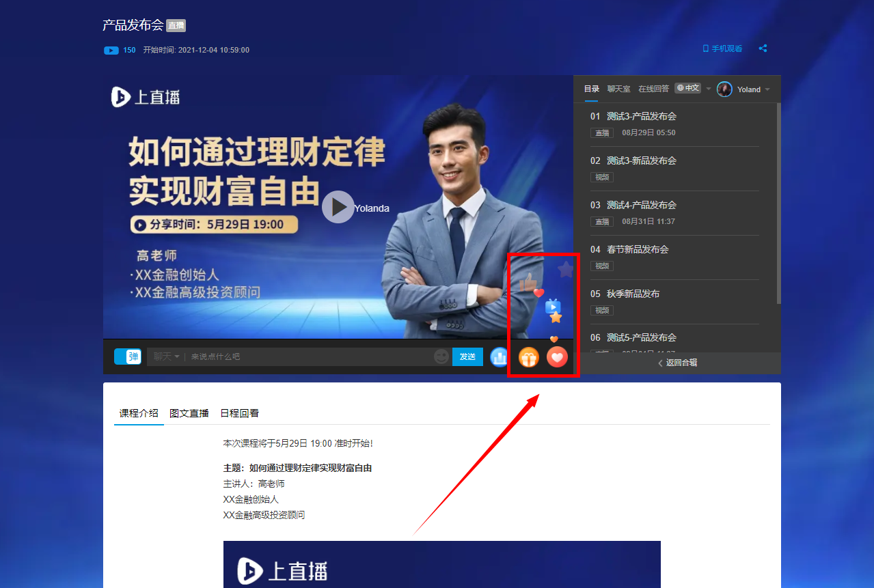
Task: Open the 中文 language dropdown
Action: click(693, 88)
